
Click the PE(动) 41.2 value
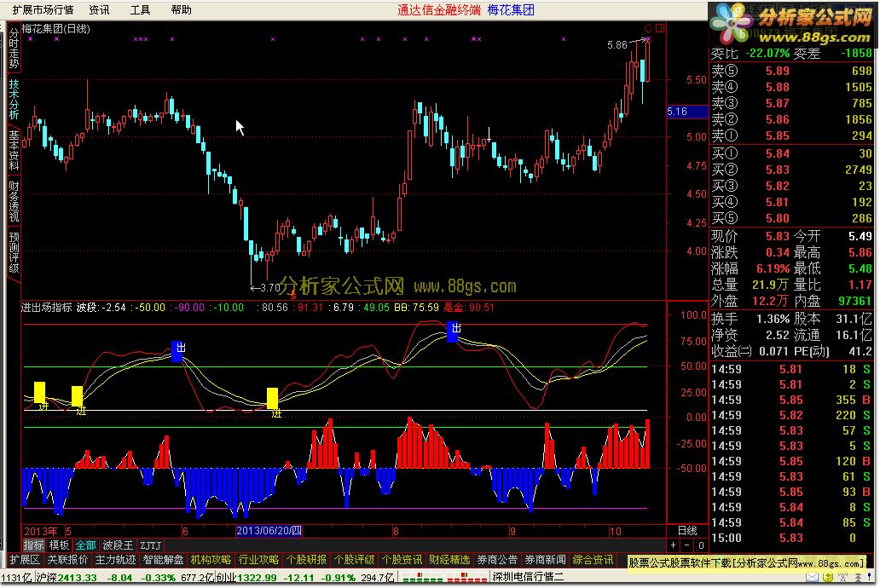[x=861, y=352]
